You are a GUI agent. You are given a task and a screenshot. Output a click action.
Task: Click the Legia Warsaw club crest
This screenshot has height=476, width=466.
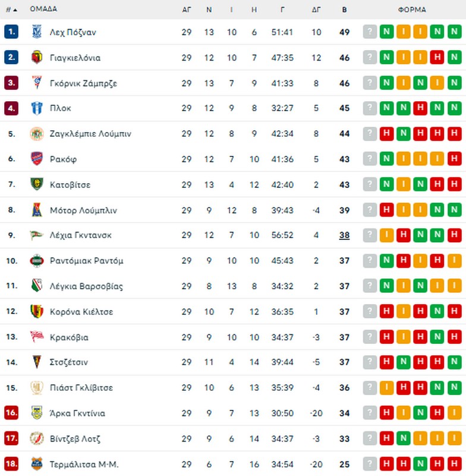point(37,286)
